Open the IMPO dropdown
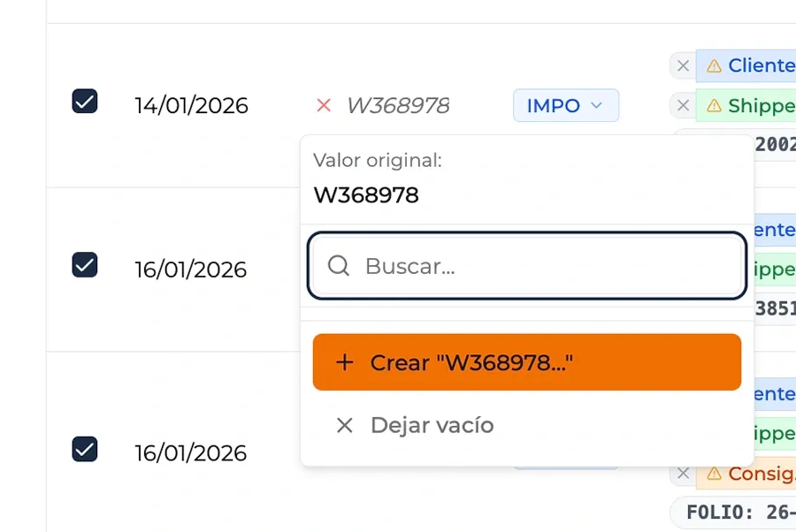The width and height of the screenshot is (796, 532). click(x=566, y=105)
